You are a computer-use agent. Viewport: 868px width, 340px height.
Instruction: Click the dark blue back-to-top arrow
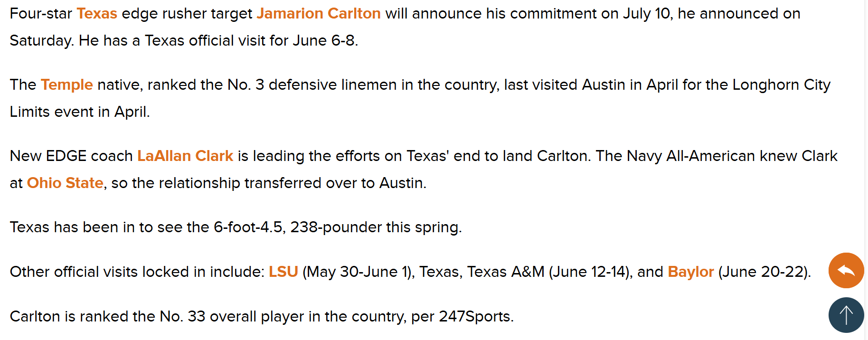(846, 315)
